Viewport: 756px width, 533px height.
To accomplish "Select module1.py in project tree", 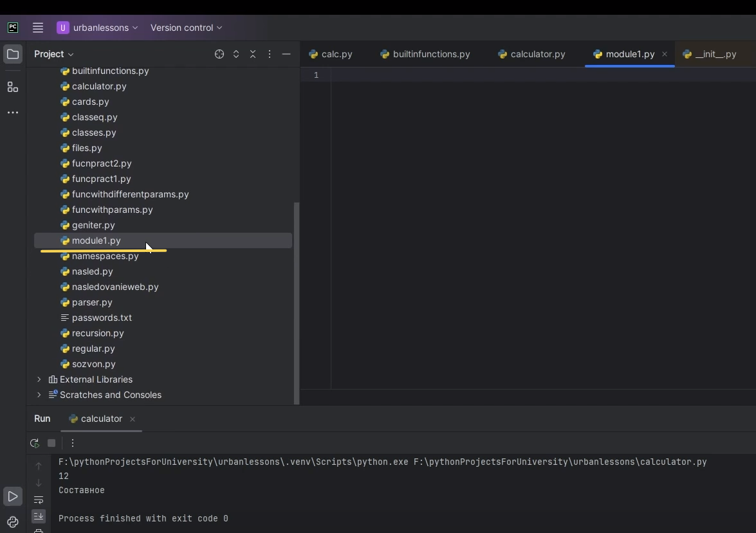I will [163, 240].
